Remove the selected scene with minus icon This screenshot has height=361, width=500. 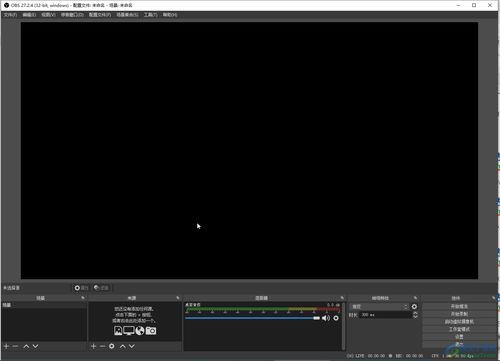15,346
